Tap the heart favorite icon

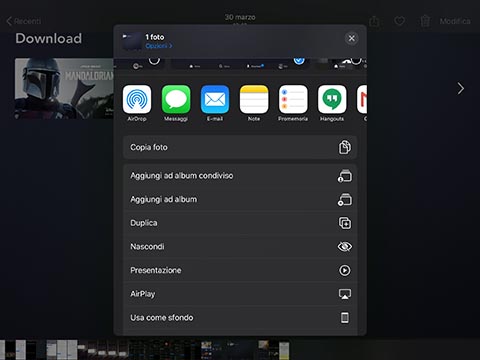[x=399, y=21]
